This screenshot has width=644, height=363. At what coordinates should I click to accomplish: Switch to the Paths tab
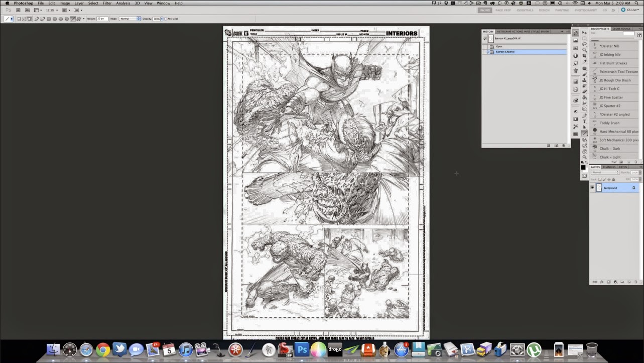tap(623, 167)
